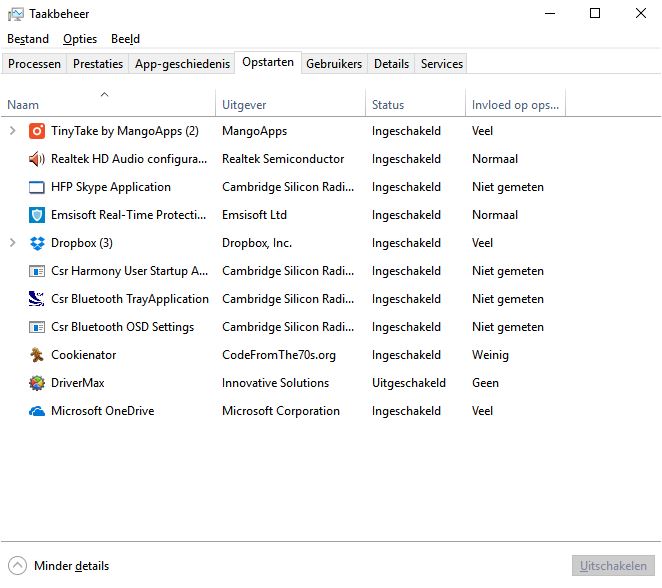Expand the Dropbox (3) group
The height and width of the screenshot is (588, 662).
(13, 243)
